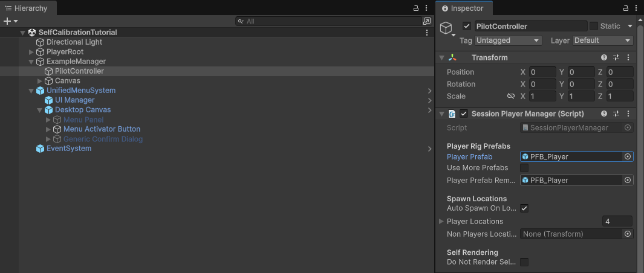Viewport: 644px width, 273px height.
Task: Open search by type scene picker icon
Action: pyautogui.click(x=427, y=21)
